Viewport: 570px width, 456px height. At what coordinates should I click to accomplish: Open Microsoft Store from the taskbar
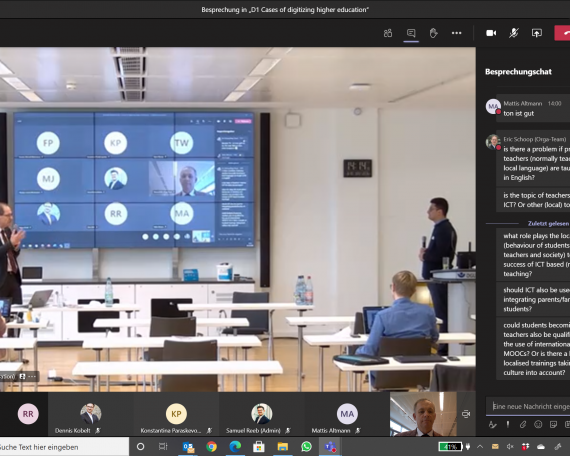[x=258, y=447]
